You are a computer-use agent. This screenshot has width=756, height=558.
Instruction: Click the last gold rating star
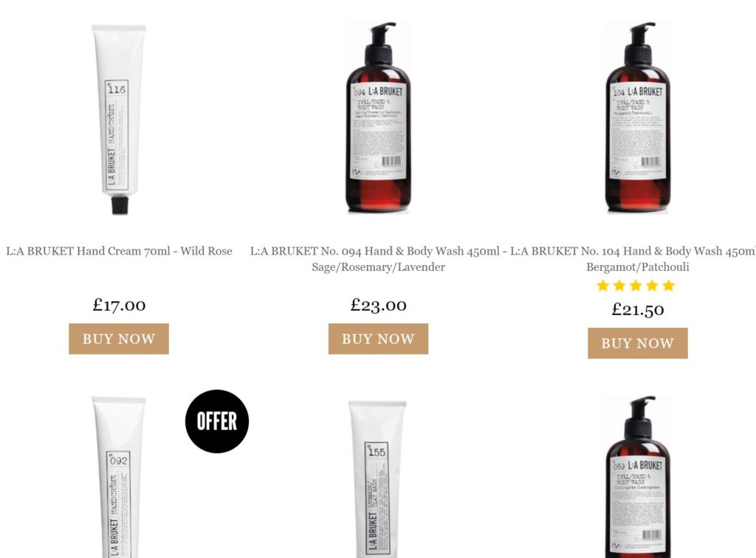click(668, 286)
